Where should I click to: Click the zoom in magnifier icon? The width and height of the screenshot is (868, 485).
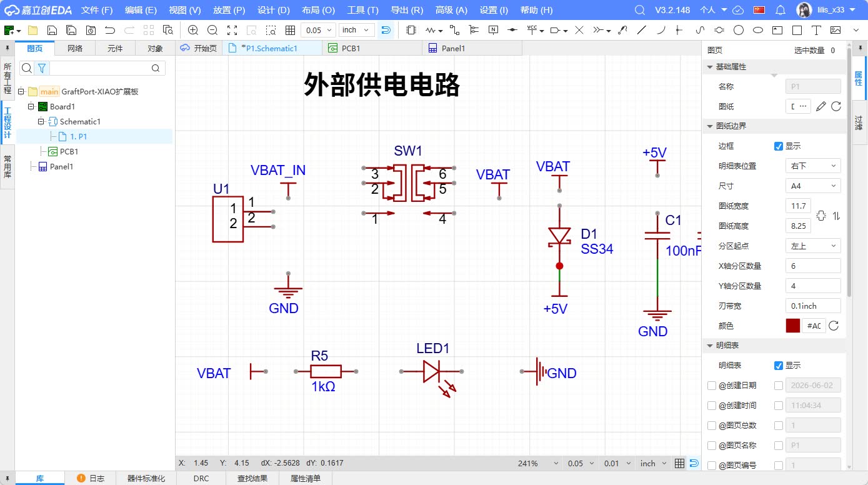[x=193, y=30]
